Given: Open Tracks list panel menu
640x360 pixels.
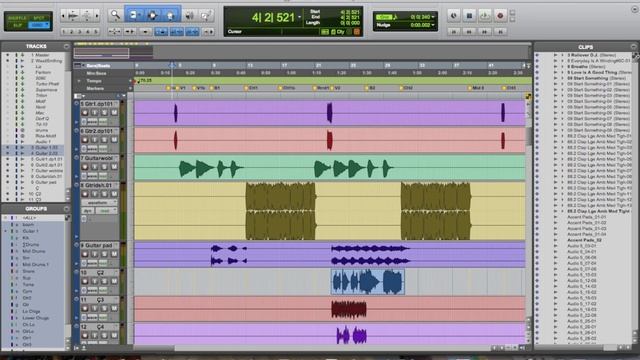Looking at the screenshot, I should point(67,47).
